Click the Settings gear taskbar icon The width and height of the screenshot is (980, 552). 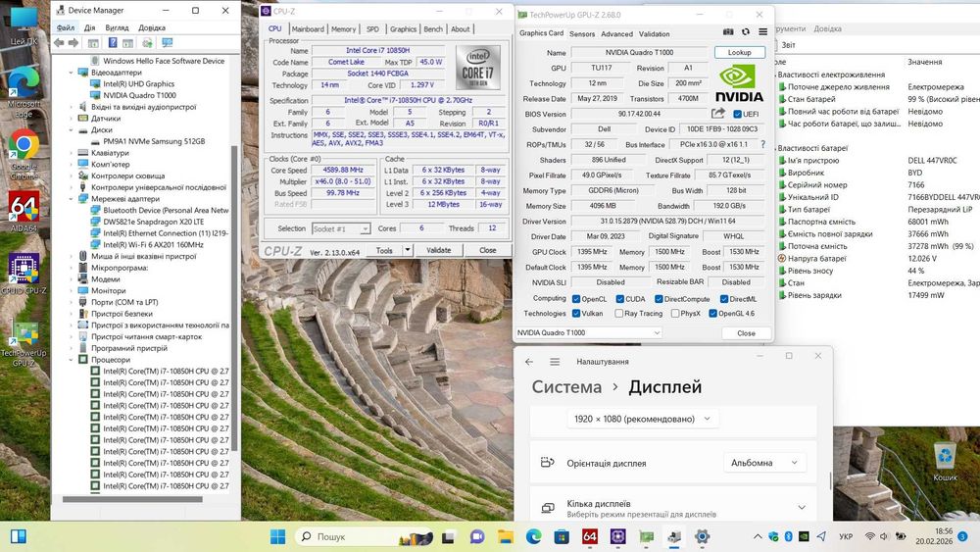pos(702,536)
